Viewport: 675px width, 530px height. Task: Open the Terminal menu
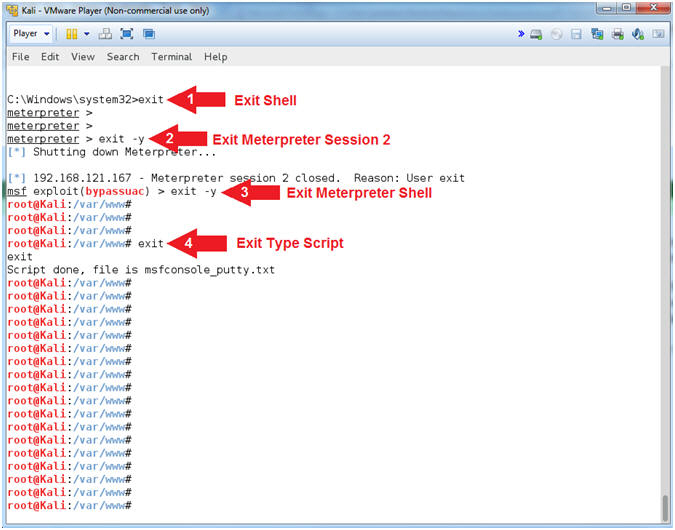coord(172,57)
